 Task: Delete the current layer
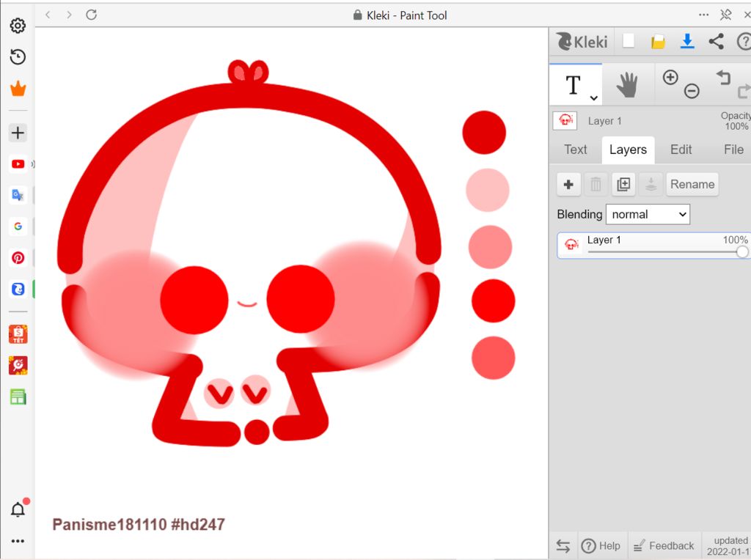tap(596, 184)
